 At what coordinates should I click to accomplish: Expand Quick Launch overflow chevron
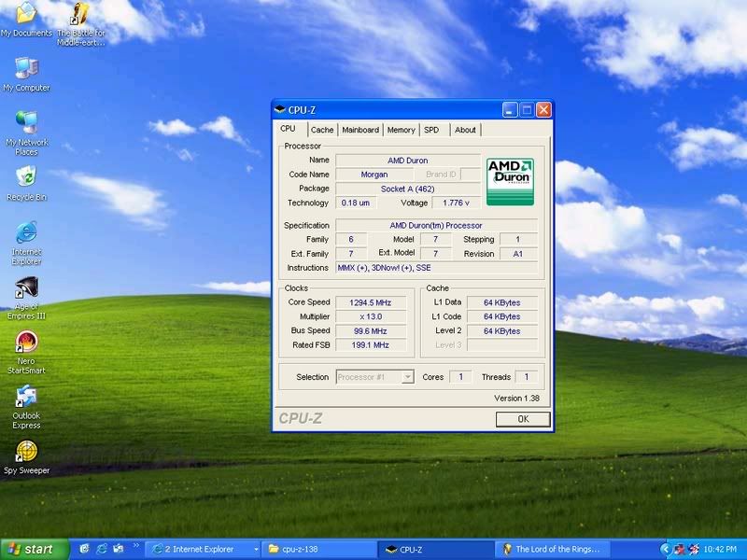(x=135, y=546)
